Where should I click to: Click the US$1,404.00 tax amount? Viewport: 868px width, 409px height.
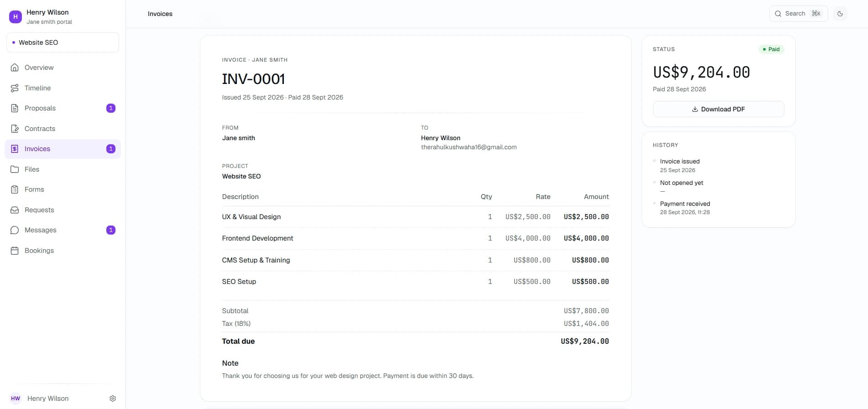pos(586,324)
